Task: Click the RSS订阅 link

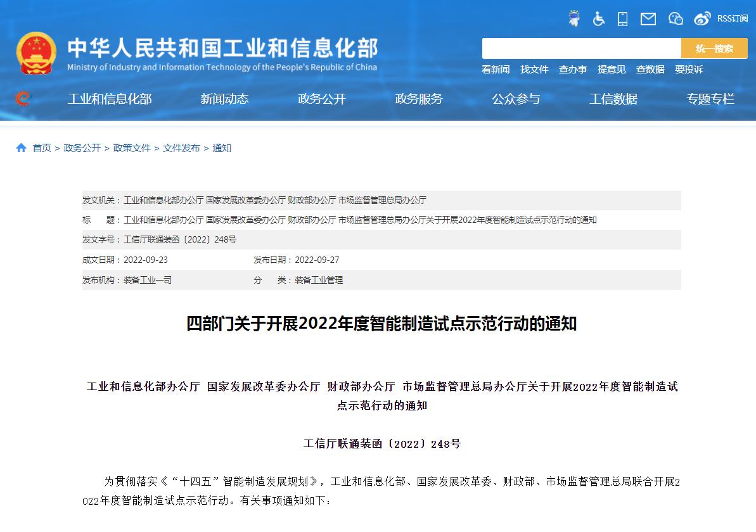Action: 733,19
